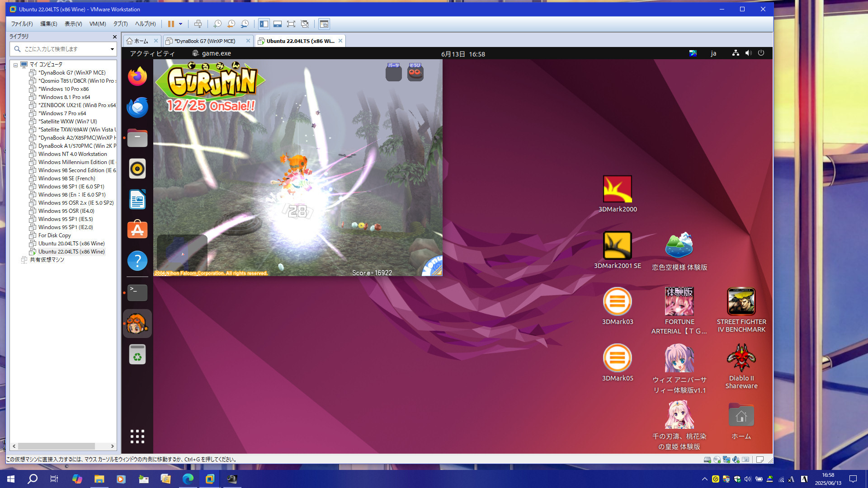Toggle the library sidebar view button
Viewport: 868px width, 488px height.
point(264,24)
